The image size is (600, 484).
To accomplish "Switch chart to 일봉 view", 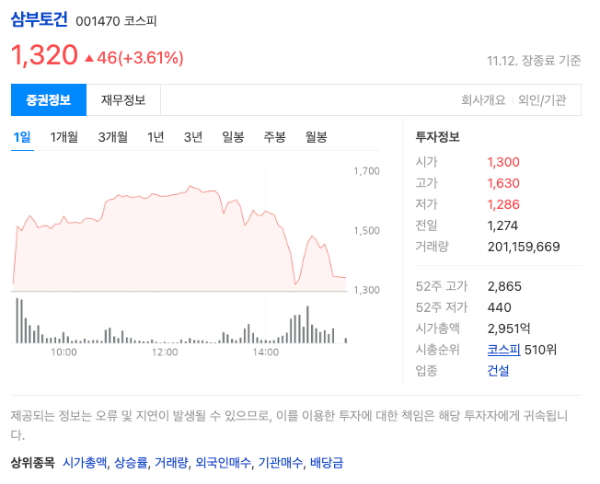I will [233, 137].
